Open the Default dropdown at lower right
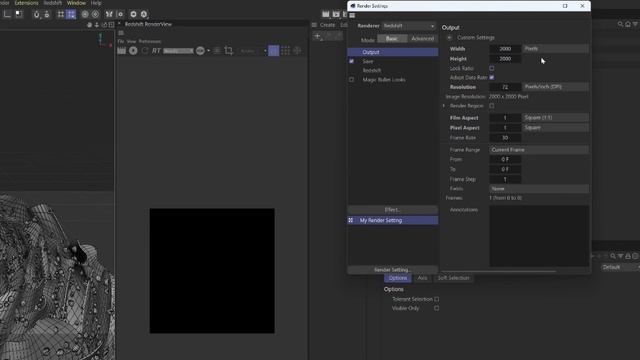 coord(620,267)
